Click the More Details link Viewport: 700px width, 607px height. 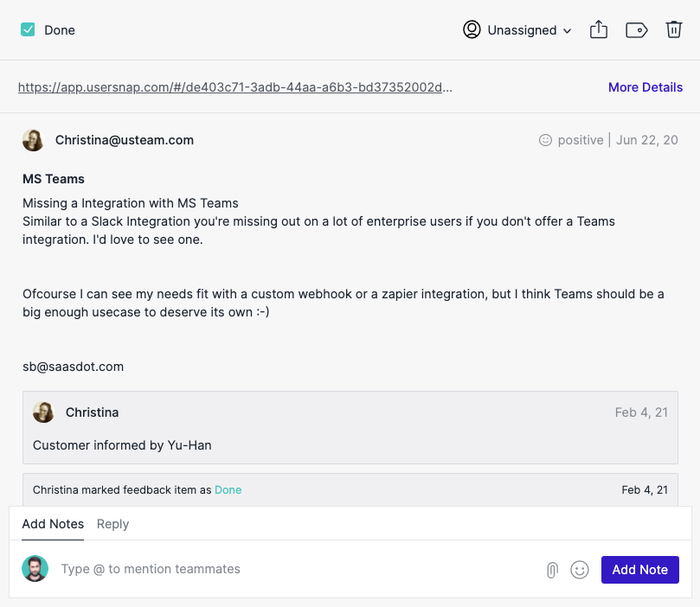click(x=645, y=87)
